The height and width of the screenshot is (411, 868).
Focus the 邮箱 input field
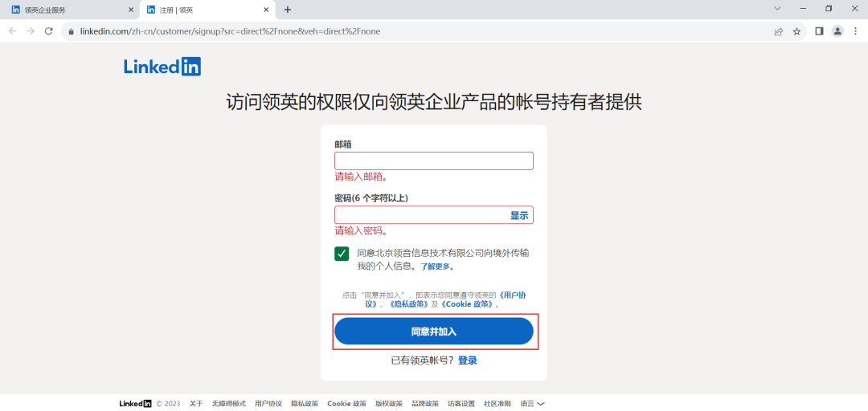(x=433, y=161)
